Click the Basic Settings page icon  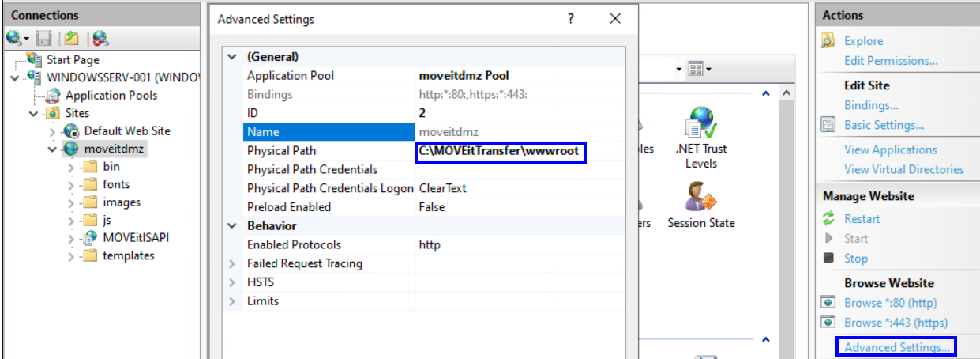click(x=828, y=125)
